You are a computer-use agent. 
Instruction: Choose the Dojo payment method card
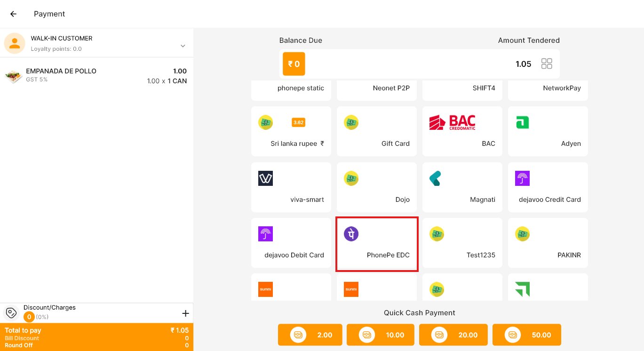(x=377, y=187)
